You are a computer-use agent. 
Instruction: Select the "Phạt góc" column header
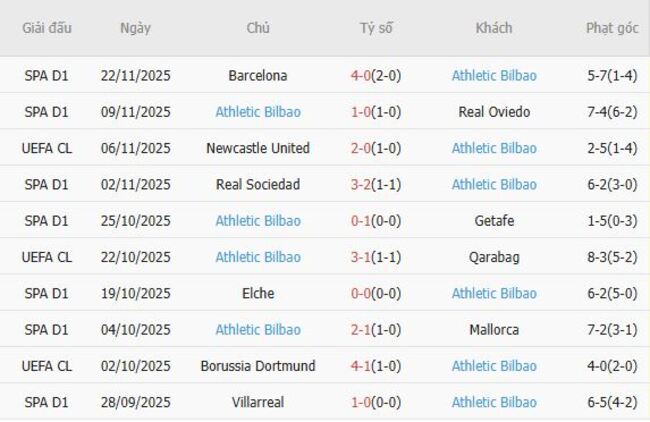pyautogui.click(x=611, y=28)
